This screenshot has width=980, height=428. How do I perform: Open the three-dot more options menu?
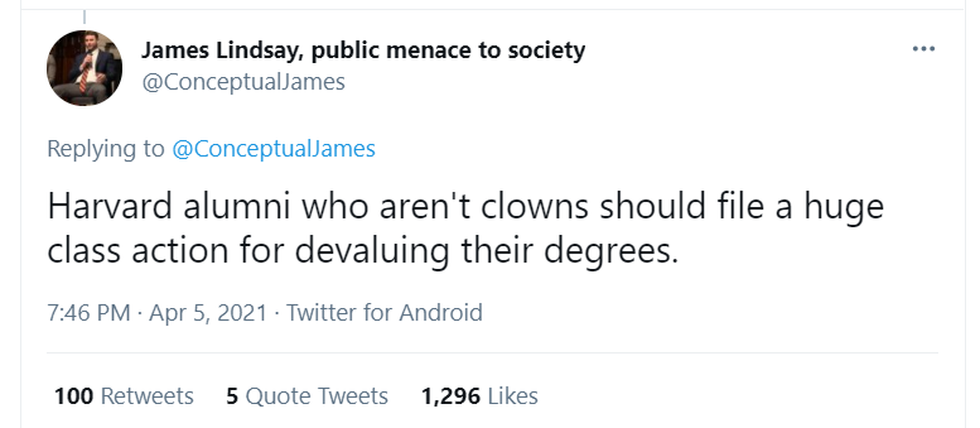[923, 49]
